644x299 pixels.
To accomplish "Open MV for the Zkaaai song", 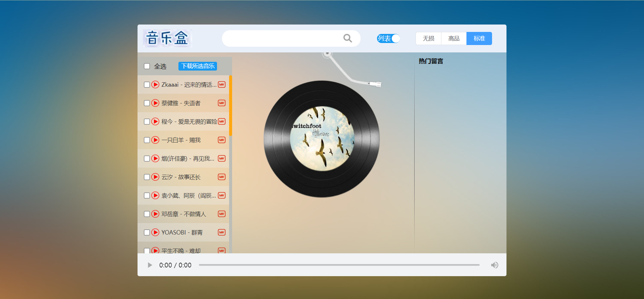I will click(x=222, y=84).
